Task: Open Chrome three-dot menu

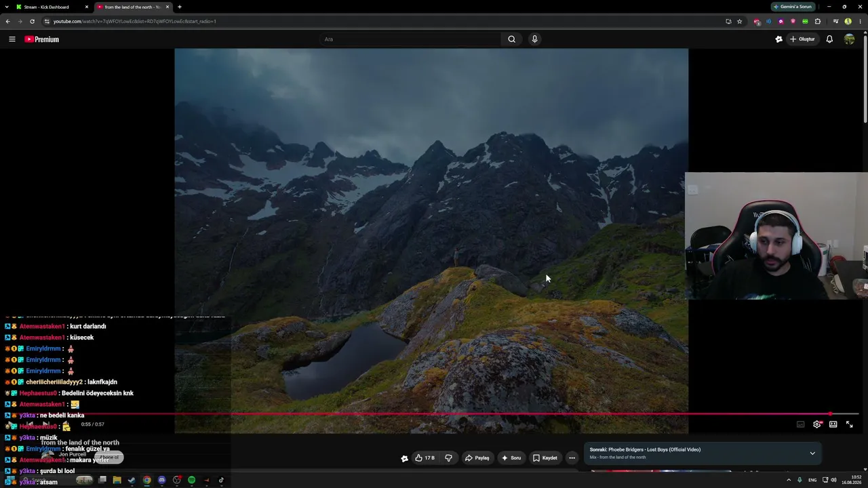Action: point(860,21)
